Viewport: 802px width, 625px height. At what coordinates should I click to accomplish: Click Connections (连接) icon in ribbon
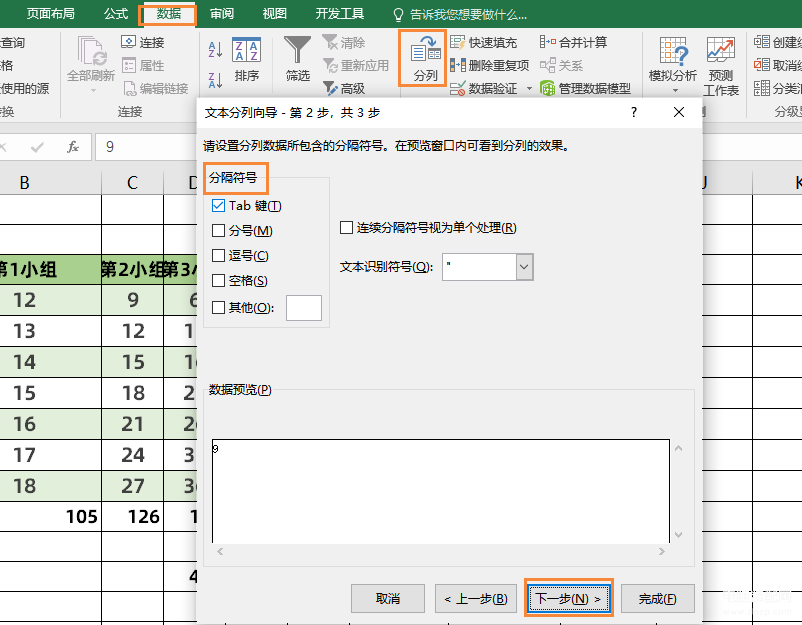pos(128,42)
